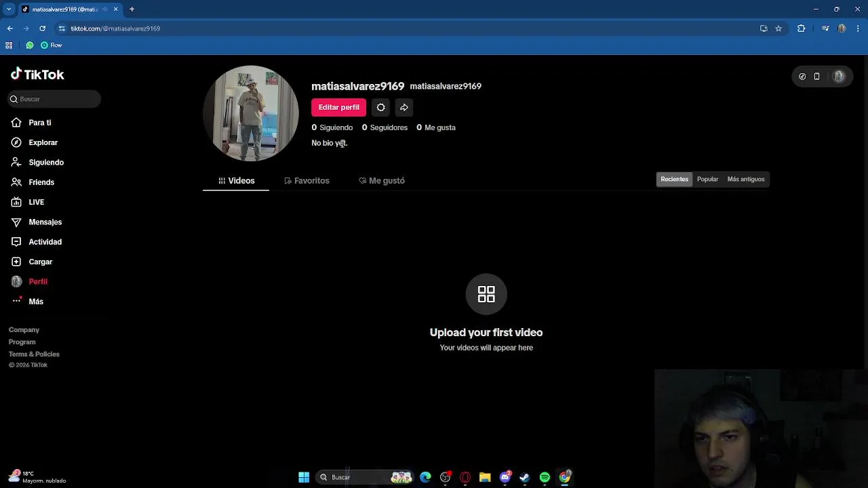Open File Explorer from the taskbar

(x=485, y=477)
